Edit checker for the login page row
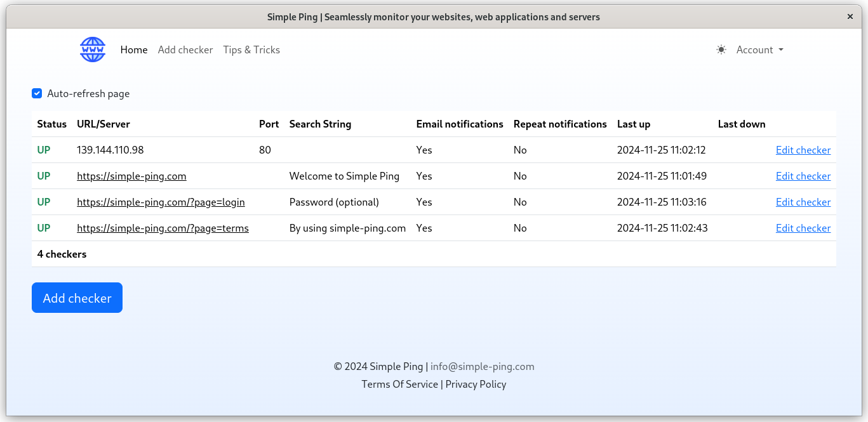Screen dimensions: 868x422 tap(803, 202)
